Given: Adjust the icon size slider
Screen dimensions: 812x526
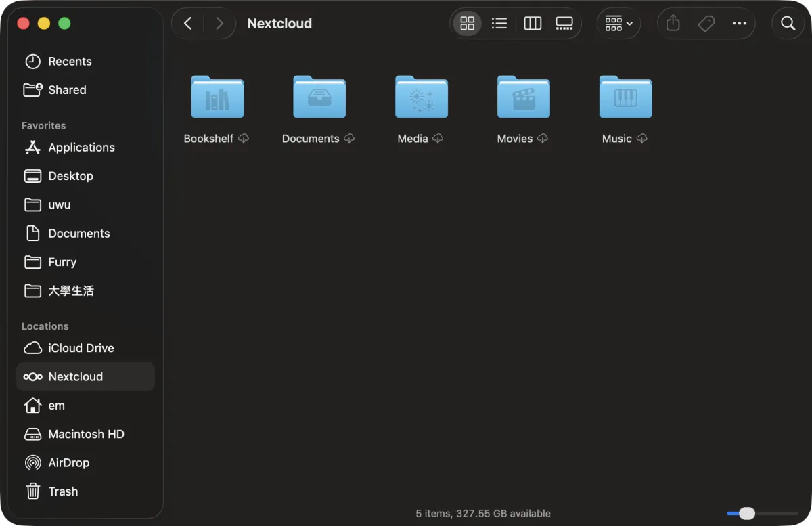Looking at the screenshot, I should pyautogui.click(x=746, y=513).
